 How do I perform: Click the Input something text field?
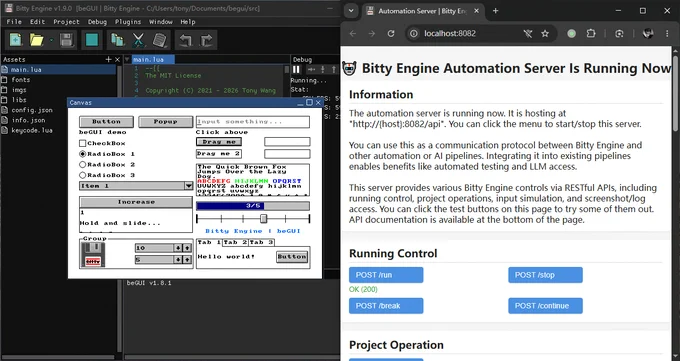click(x=253, y=122)
